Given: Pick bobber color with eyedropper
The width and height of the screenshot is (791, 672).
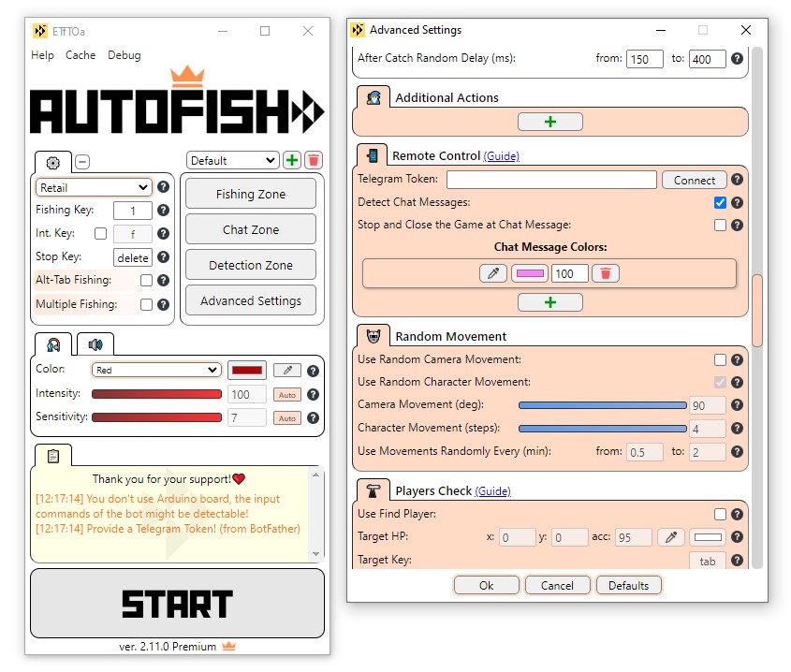Looking at the screenshot, I should [287, 371].
